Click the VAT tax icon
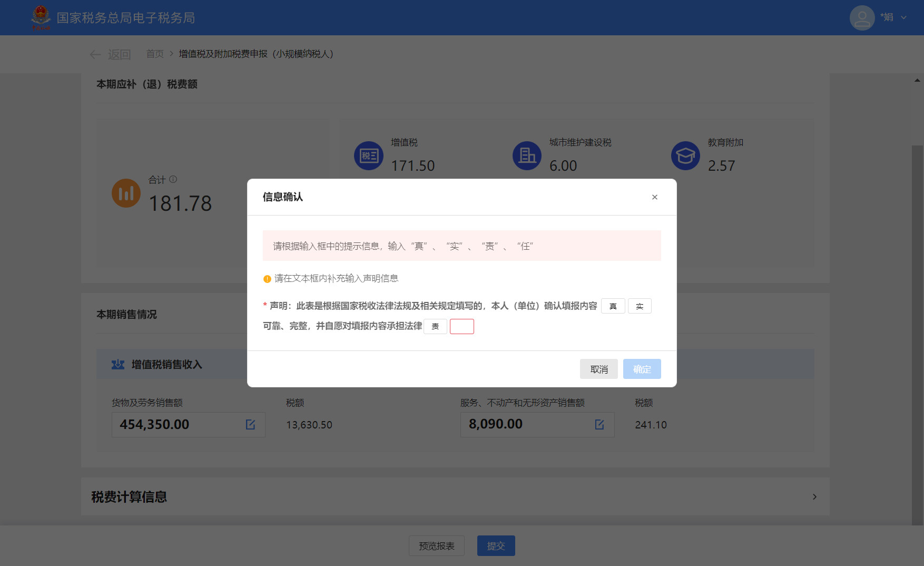 click(x=369, y=155)
